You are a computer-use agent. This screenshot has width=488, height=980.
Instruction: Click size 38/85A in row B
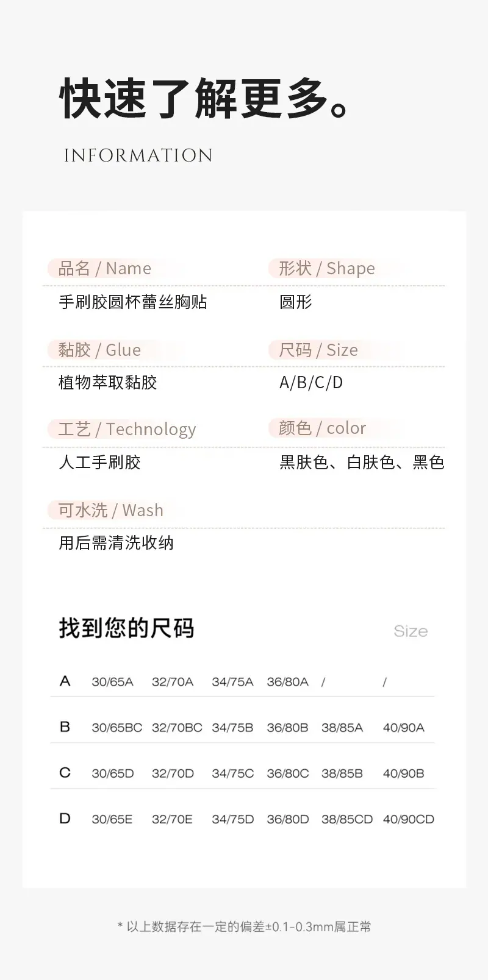point(342,728)
